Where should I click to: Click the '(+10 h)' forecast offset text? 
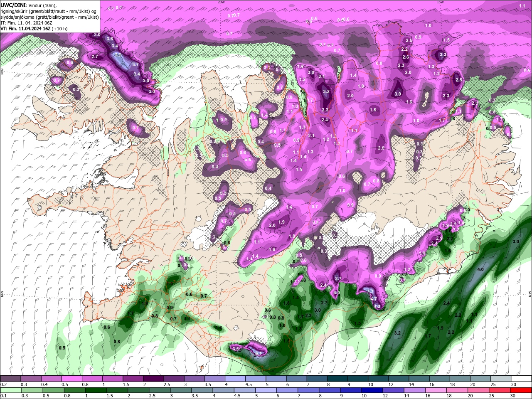pyautogui.click(x=60, y=29)
